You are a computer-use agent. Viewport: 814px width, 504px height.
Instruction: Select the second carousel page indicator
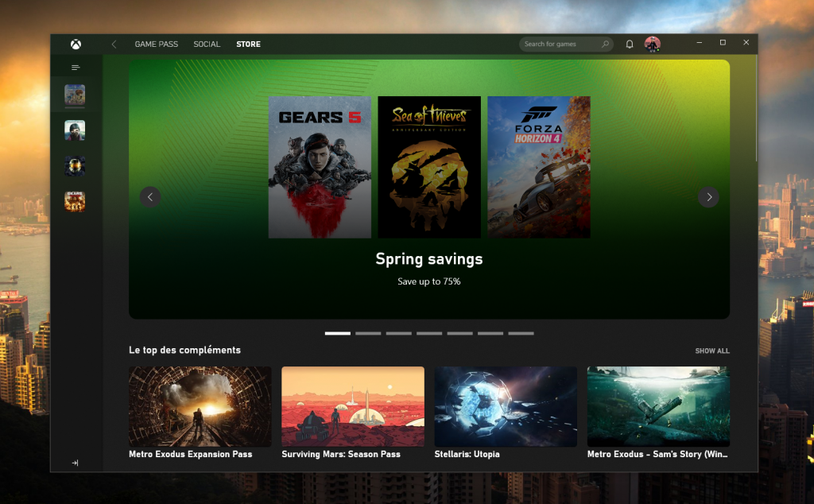[368, 333]
